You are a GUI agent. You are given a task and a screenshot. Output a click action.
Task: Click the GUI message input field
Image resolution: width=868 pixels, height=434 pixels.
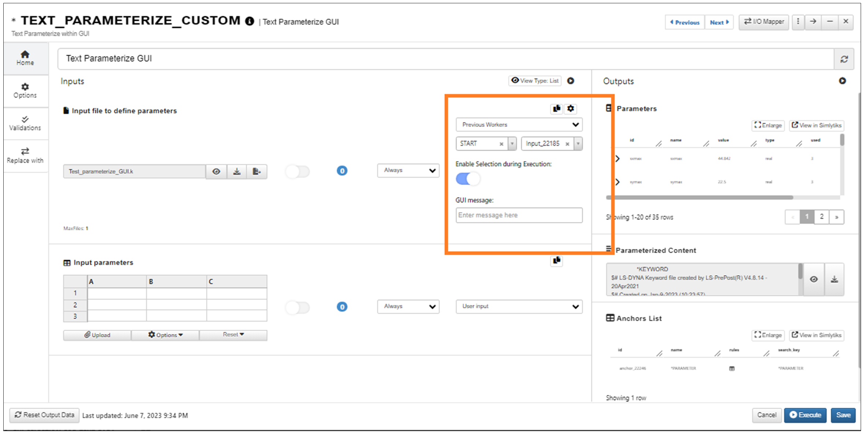[519, 215]
